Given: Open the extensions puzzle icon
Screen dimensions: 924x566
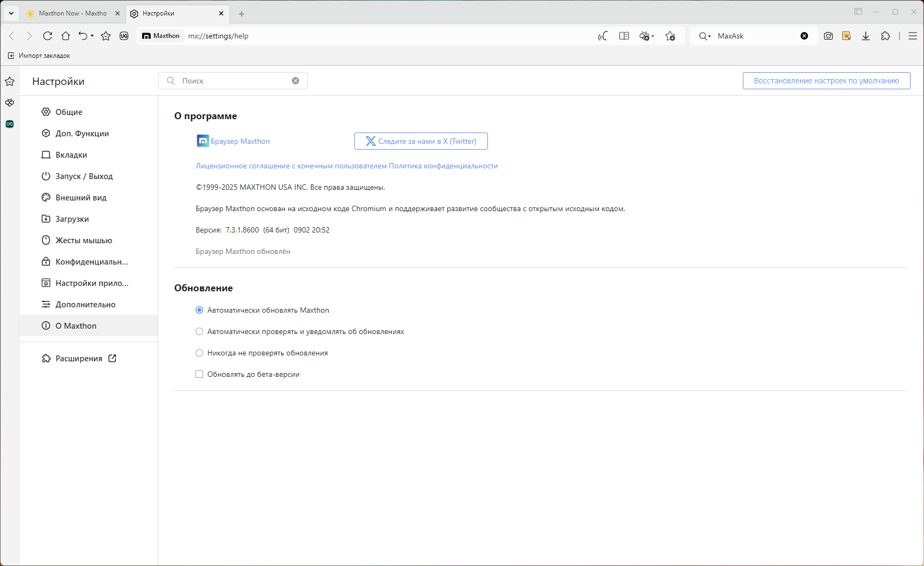Looking at the screenshot, I should coord(886,36).
